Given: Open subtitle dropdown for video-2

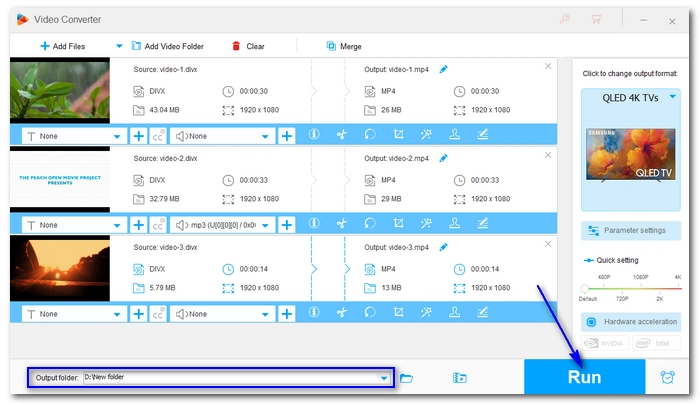Looking at the screenshot, I should (x=74, y=225).
